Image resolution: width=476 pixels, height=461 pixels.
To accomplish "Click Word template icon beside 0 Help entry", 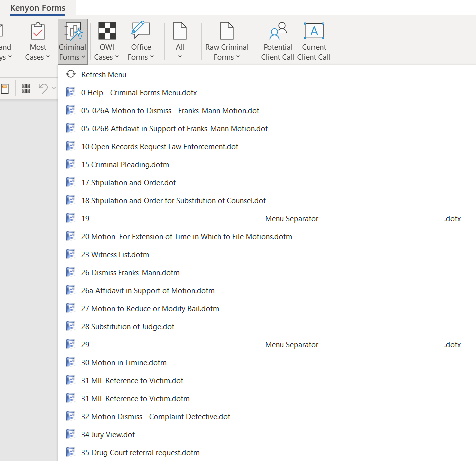I will click(x=71, y=92).
